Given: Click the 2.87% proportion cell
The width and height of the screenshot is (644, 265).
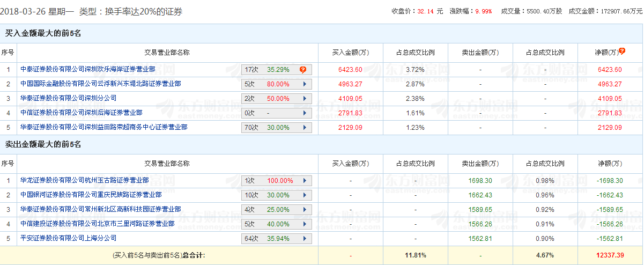Looking at the screenshot, I should 415,84.
